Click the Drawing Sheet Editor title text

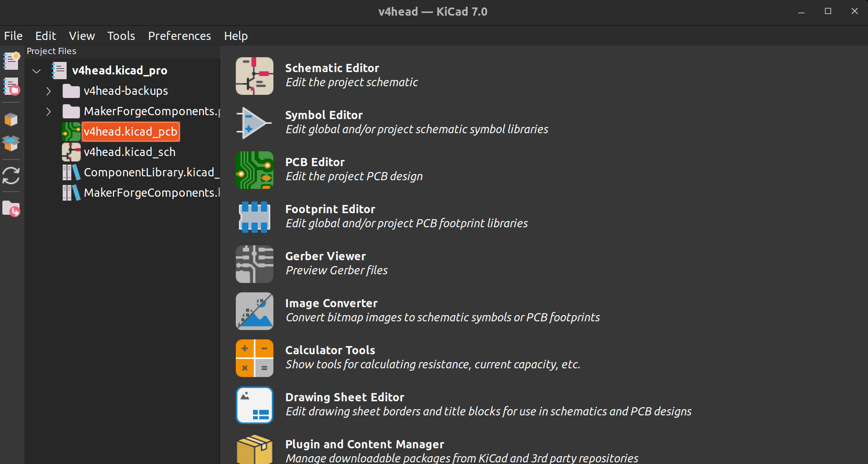[x=345, y=397]
